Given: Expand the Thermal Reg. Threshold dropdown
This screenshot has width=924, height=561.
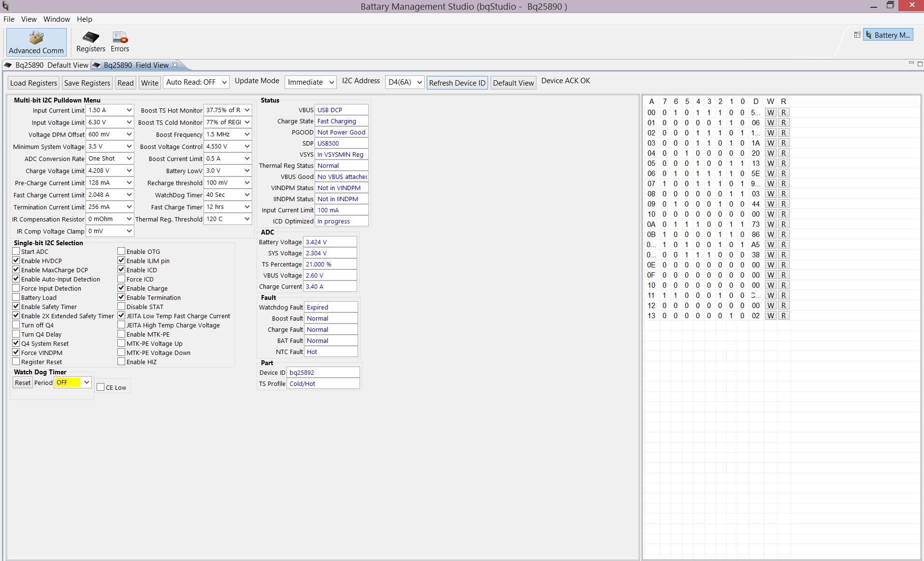Looking at the screenshot, I should [x=228, y=219].
